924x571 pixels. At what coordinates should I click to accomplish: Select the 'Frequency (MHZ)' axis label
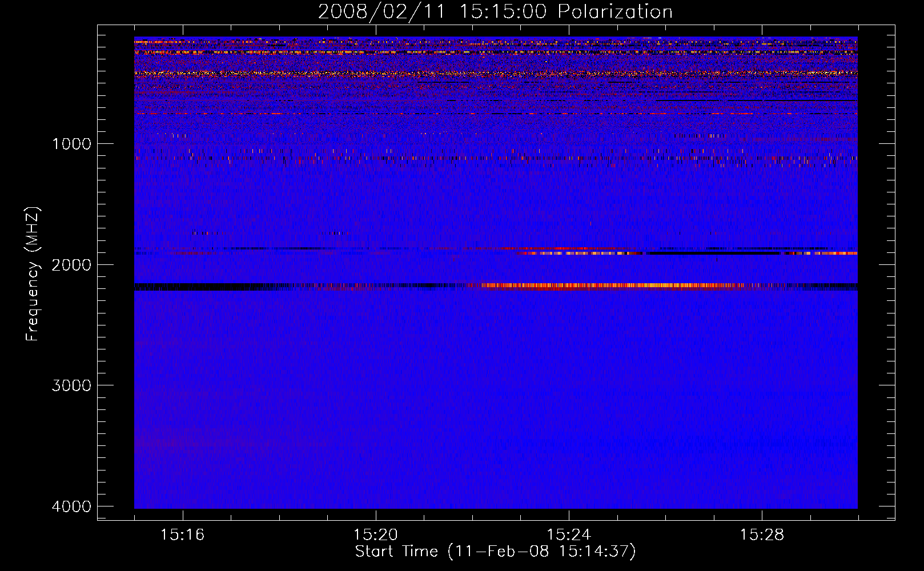33,274
